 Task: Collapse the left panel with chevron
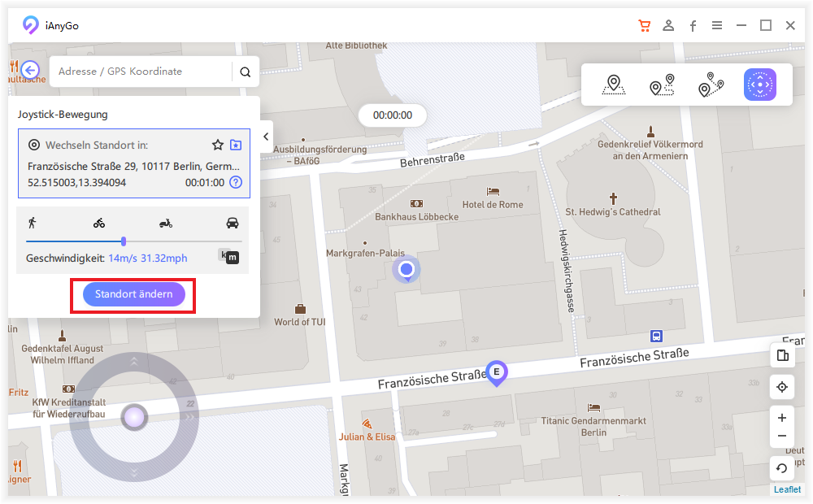266,137
